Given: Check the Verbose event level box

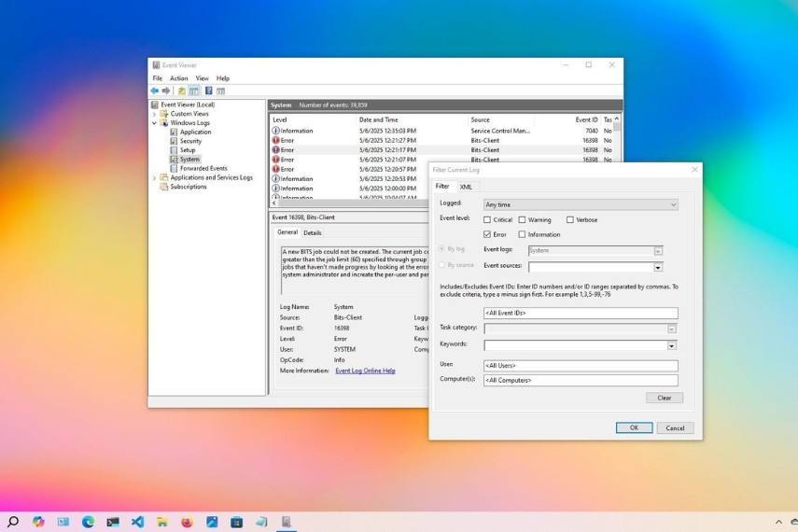Looking at the screenshot, I should 570,220.
